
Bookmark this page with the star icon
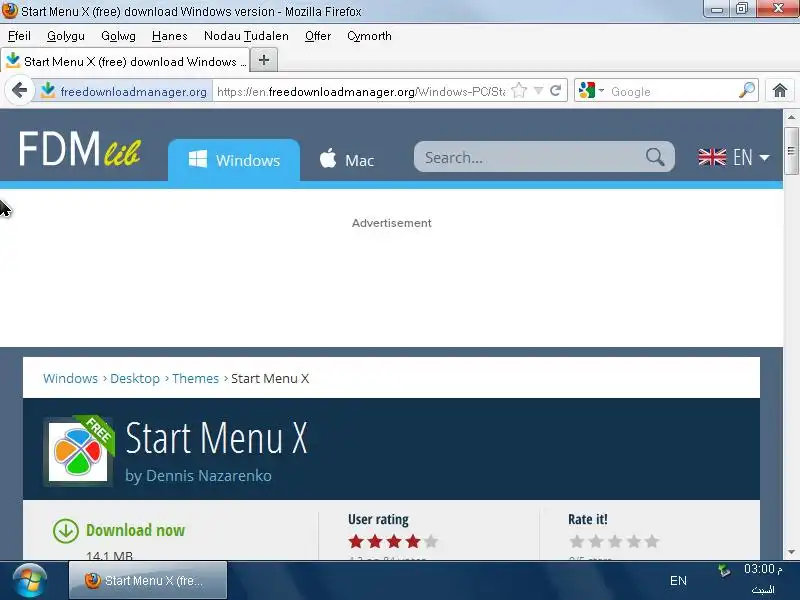519,91
